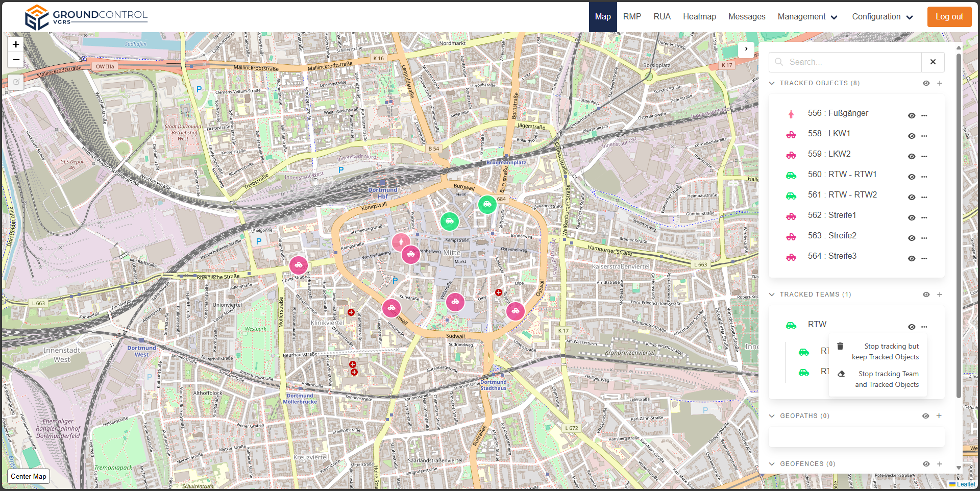The width and height of the screenshot is (980, 491).
Task: Clear the search field with X
Action: click(x=933, y=62)
